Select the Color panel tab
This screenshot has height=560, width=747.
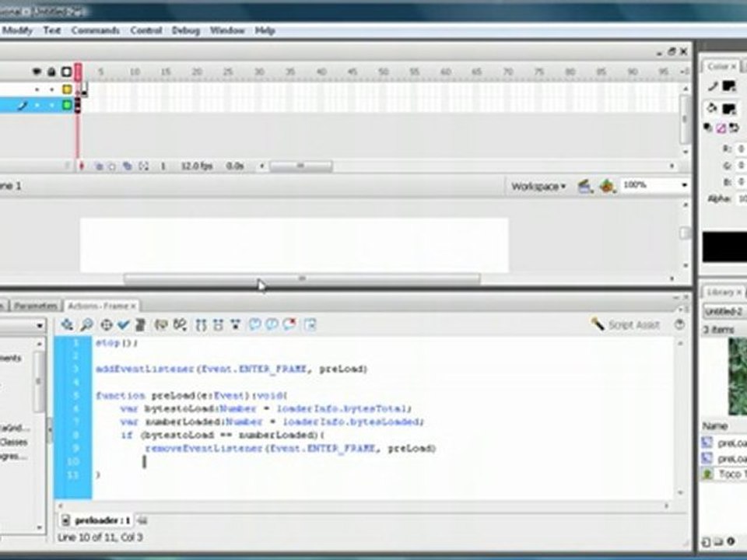tap(721, 66)
